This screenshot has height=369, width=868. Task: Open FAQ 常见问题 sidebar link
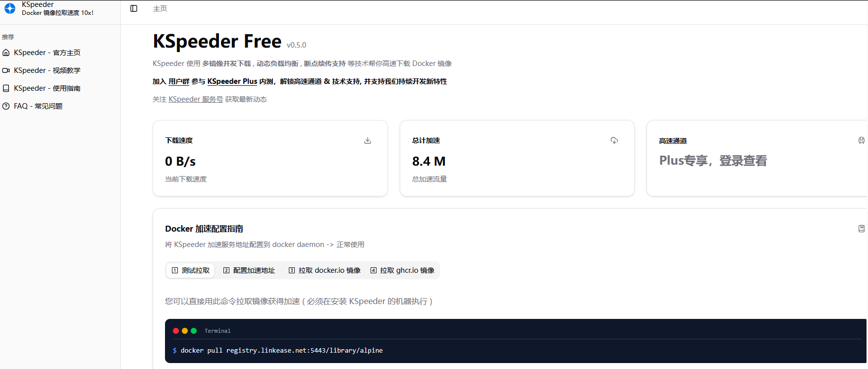38,106
